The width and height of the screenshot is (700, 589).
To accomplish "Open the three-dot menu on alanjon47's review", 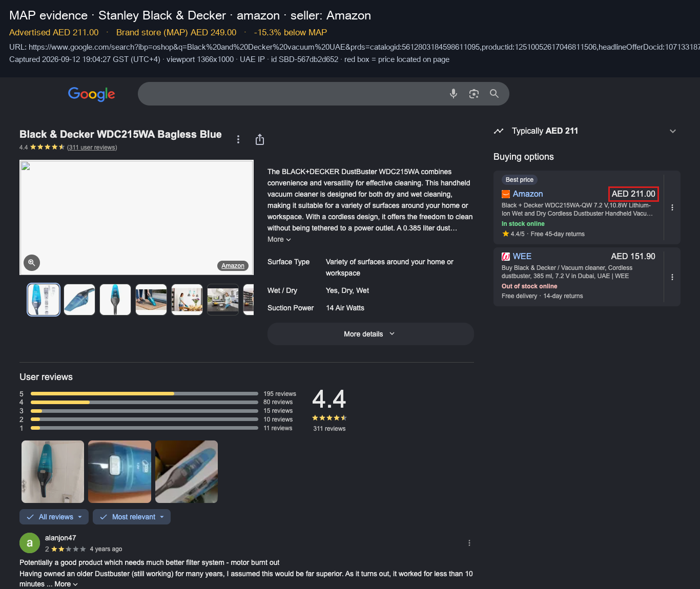I will point(469,543).
